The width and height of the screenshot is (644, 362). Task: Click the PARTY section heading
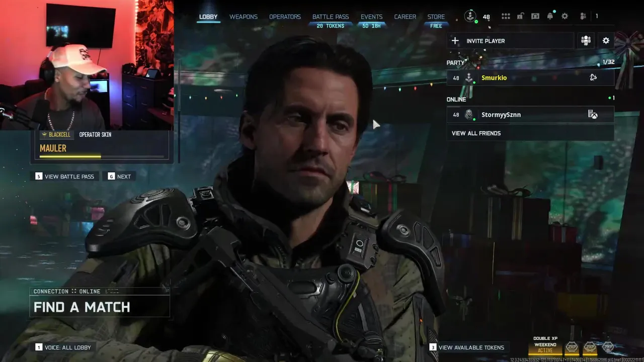point(455,63)
